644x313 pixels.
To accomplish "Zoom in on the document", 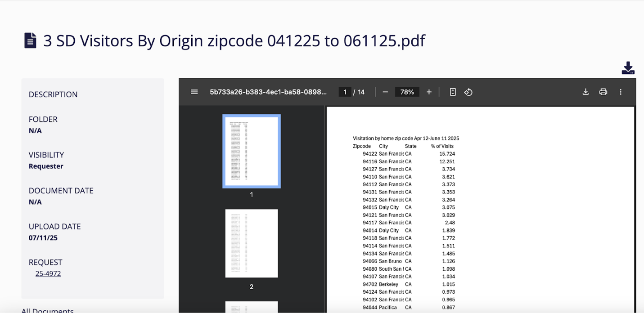I will click(x=429, y=92).
